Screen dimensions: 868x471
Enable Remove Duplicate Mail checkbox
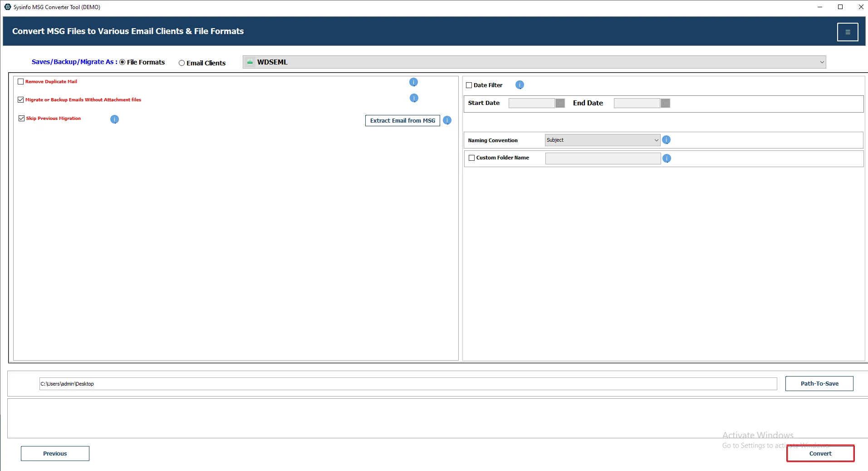tap(21, 82)
